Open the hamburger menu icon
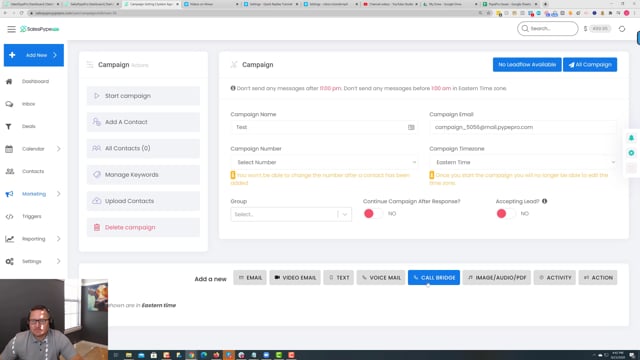Screen dimensions: 640x360 [11, 29]
